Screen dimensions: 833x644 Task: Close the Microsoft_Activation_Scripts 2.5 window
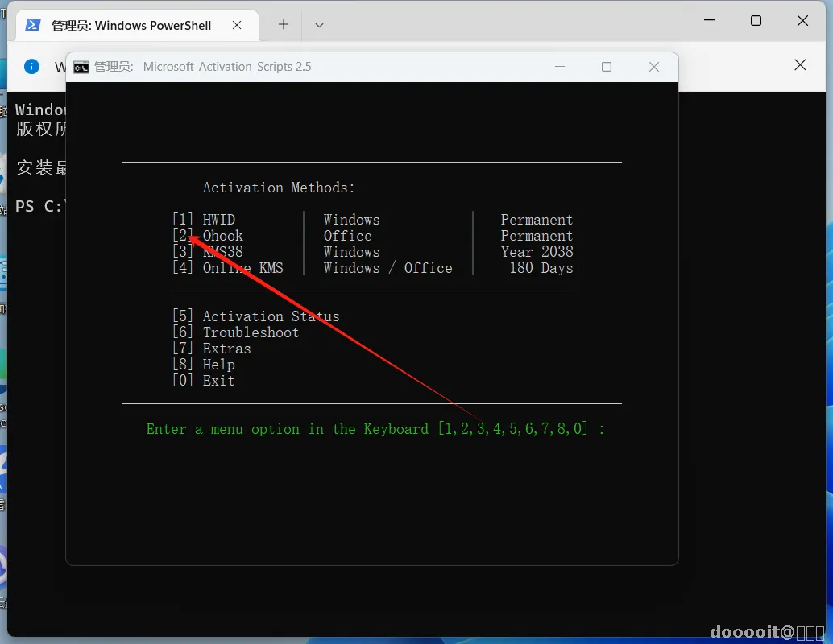tap(654, 67)
